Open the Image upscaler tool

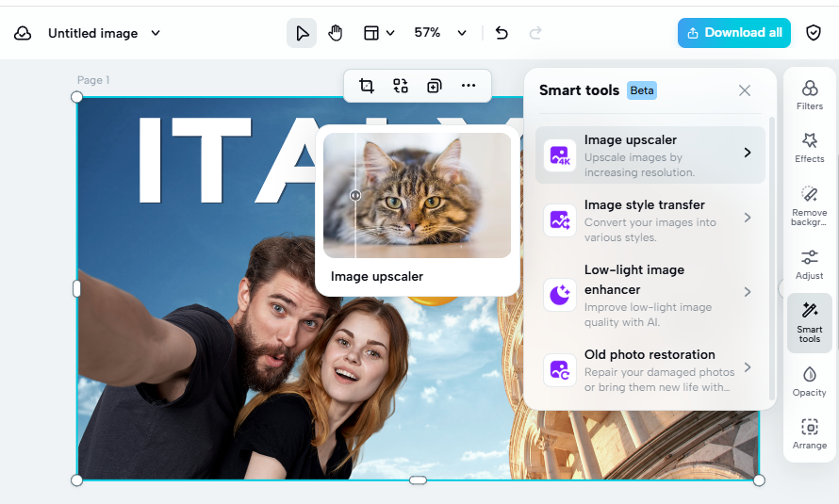(650, 155)
